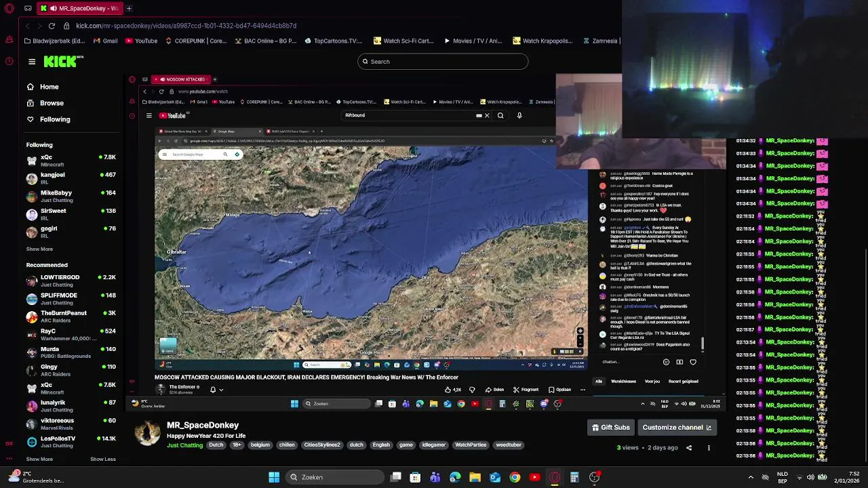Select the weedtuber tag
868x488 pixels.
coord(509,445)
